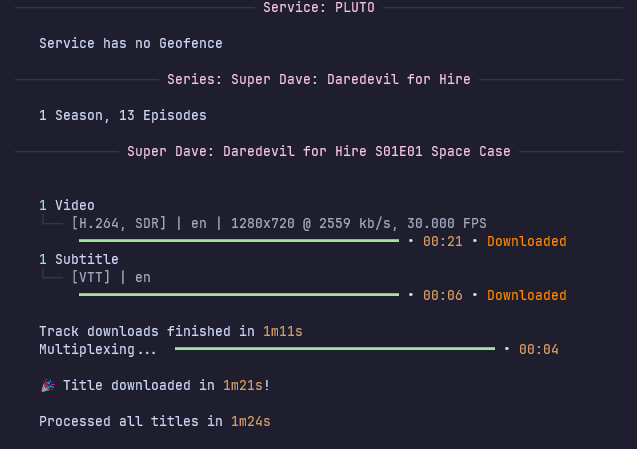
Task: Click the H.264, SDR track line
Action: tap(279, 223)
